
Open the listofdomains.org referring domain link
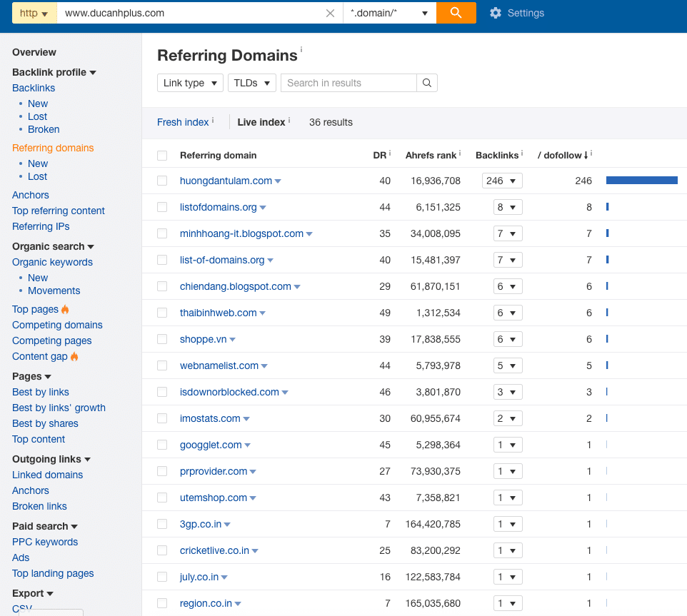(219, 207)
